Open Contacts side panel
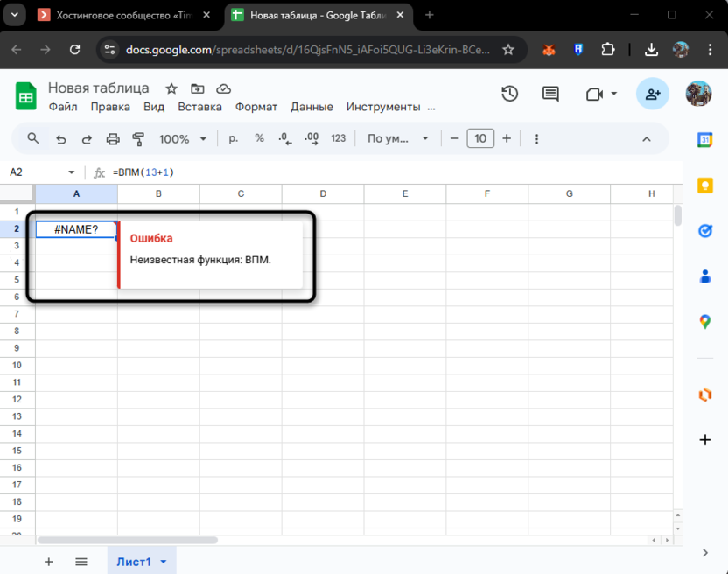The image size is (728, 574). (x=704, y=276)
